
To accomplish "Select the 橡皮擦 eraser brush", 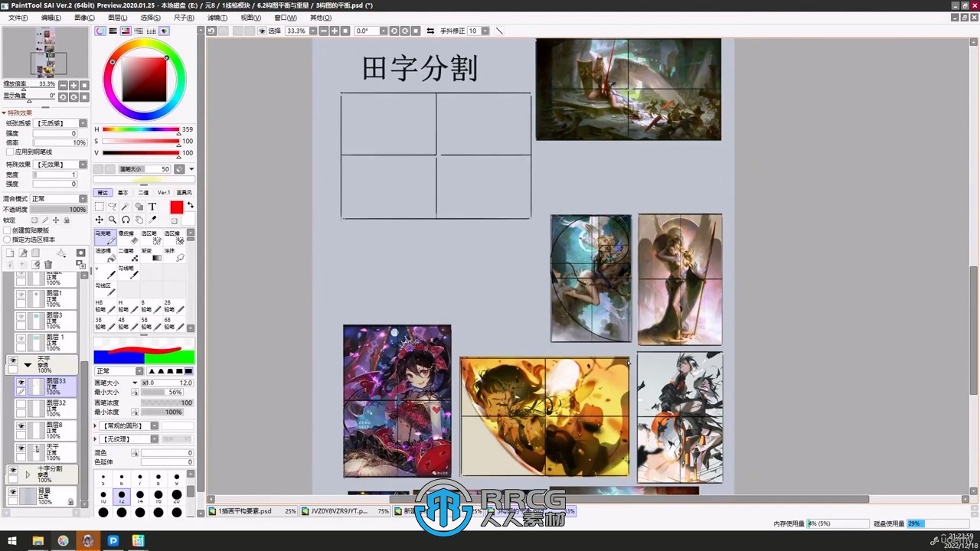I will point(128,238).
